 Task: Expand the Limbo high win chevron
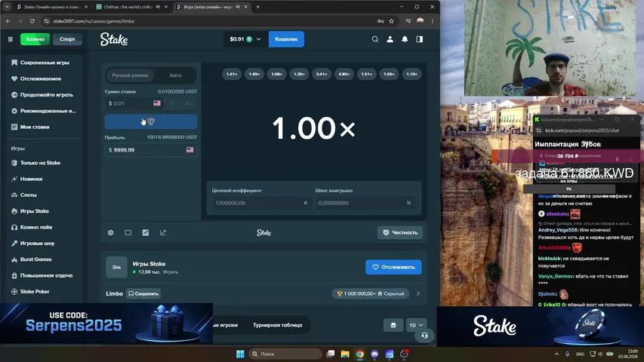click(418, 294)
